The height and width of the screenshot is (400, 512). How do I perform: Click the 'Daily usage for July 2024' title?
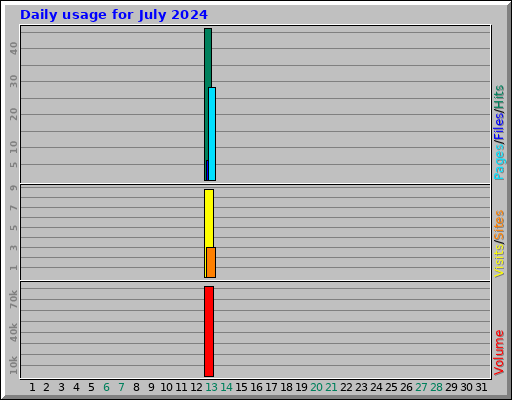coord(114,15)
